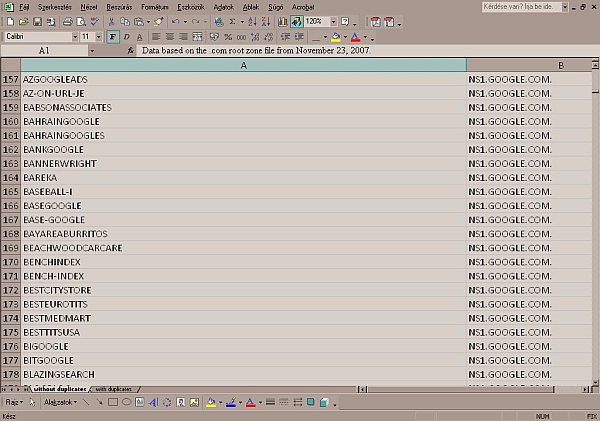Sort ascending A to Z

[252, 22]
